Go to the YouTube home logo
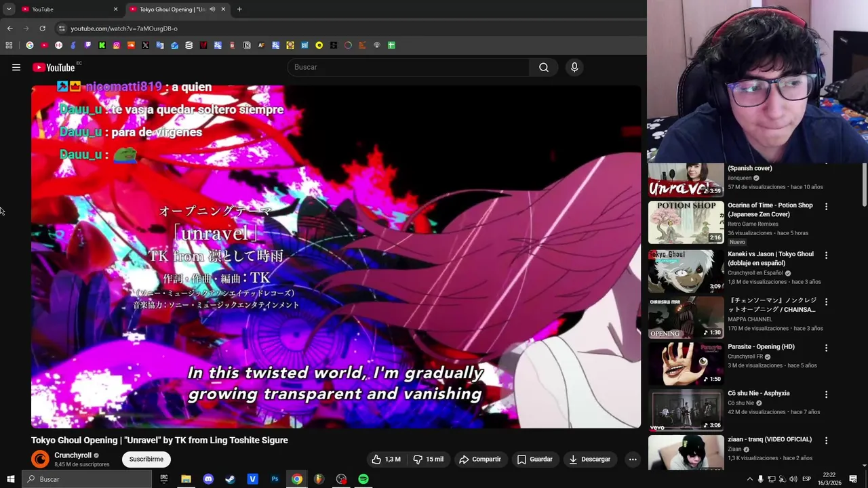Image resolution: width=868 pixels, height=488 pixels. (54, 67)
